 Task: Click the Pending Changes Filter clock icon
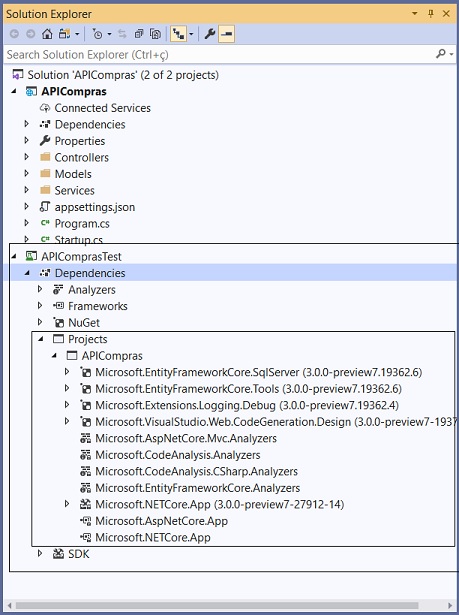tap(97, 34)
